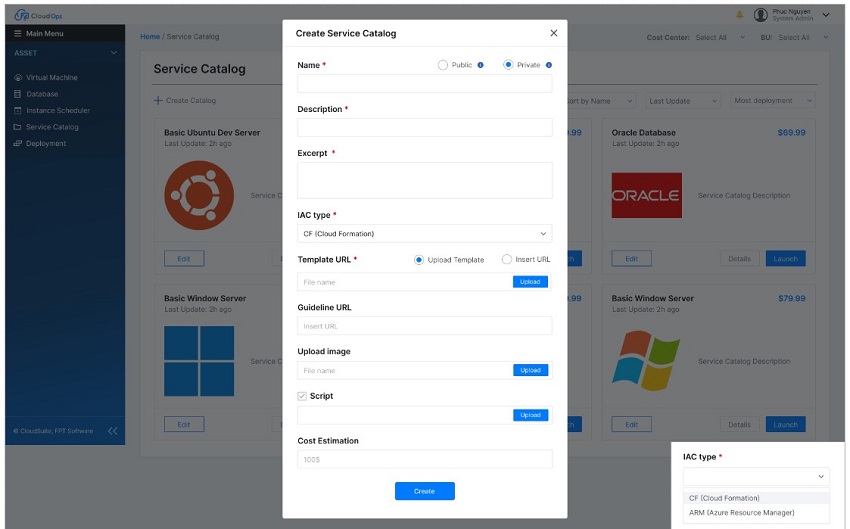Launch the Oracle Database catalog
This screenshot has width=850, height=529.
coord(785,259)
